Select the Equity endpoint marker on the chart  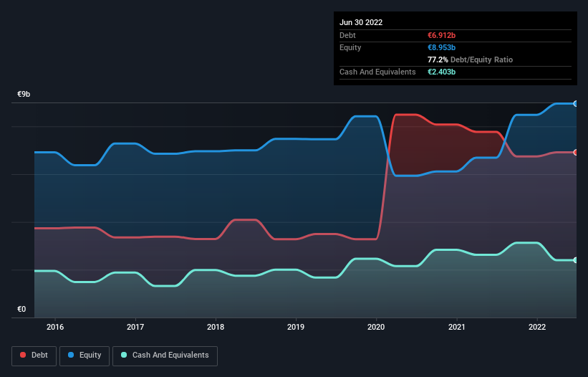tap(576, 103)
